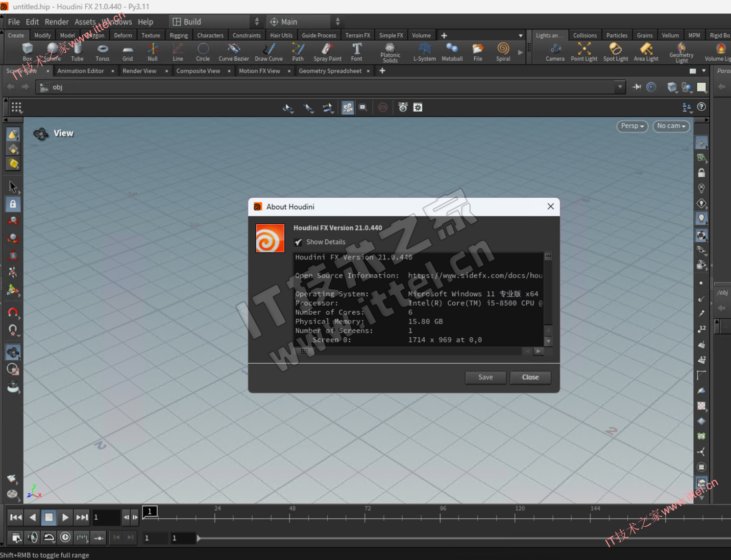This screenshot has width=731, height=560.
Task: Add a Spot Light
Action: pos(615,51)
